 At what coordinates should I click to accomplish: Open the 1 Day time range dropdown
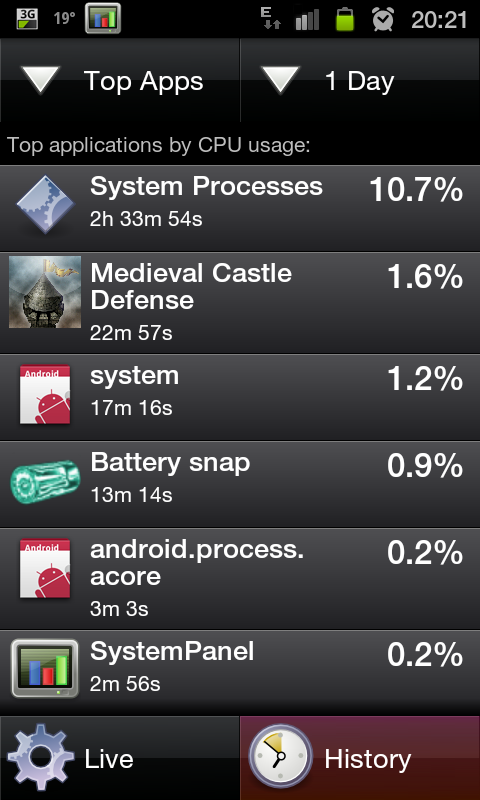[360, 81]
